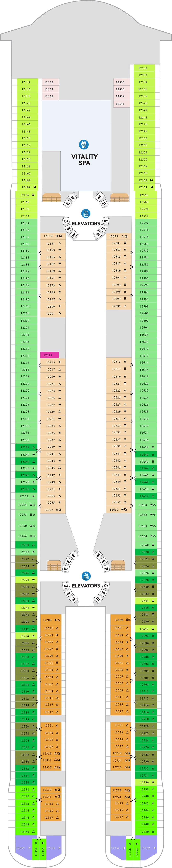Click the wheelchair symbol on cabin 12258

(34, 514)
